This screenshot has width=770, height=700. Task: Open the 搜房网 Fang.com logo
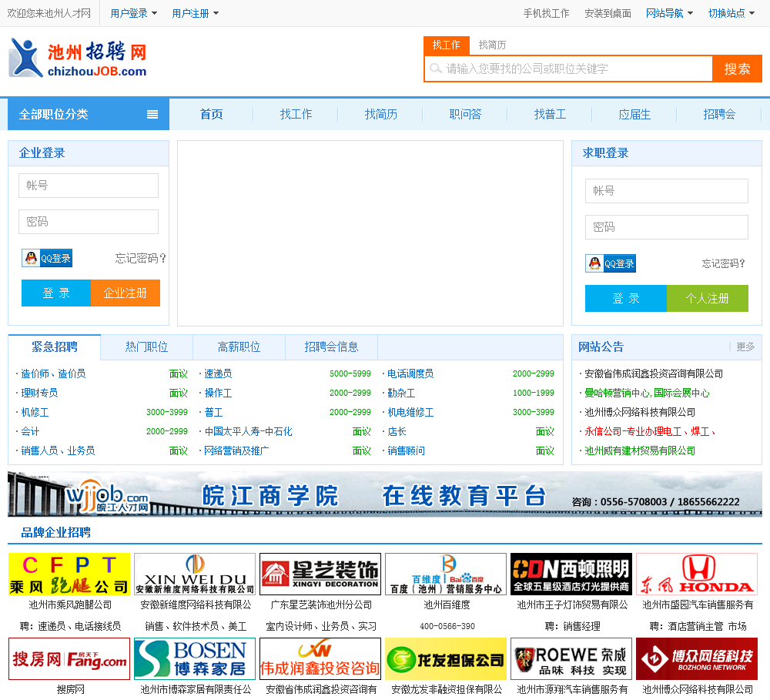coord(69,658)
